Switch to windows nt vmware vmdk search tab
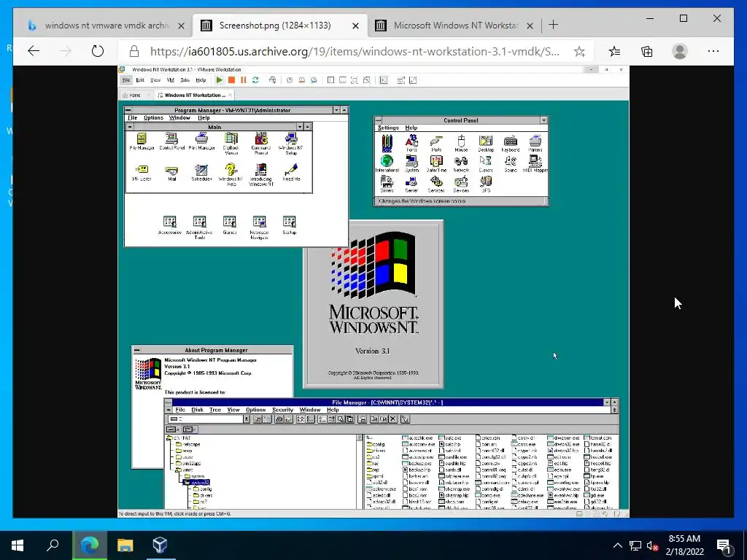The image size is (747, 560). (x=107, y=26)
